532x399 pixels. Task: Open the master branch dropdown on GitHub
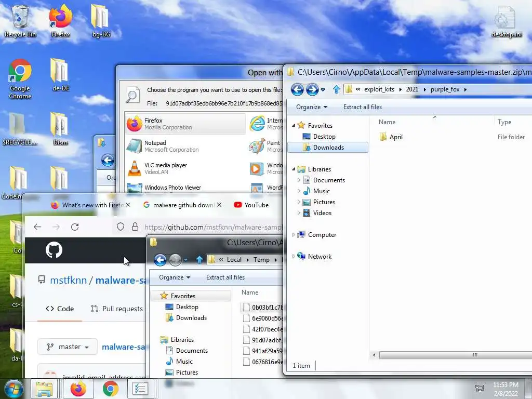[x=68, y=347]
